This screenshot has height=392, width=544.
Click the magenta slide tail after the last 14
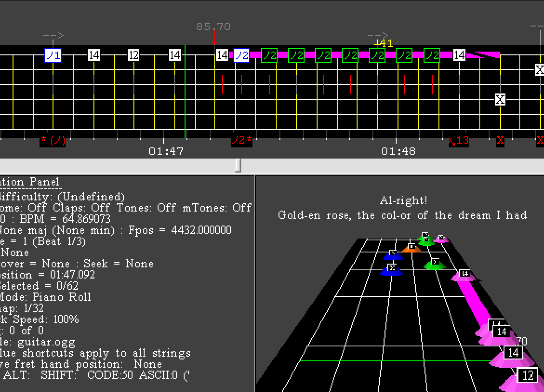tap(483, 54)
